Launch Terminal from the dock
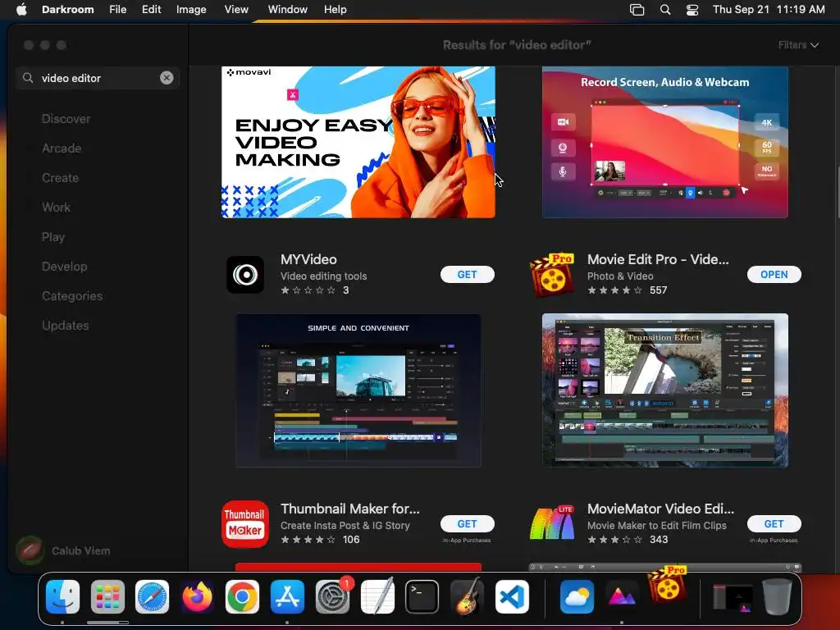Screen dimensions: 840x630 coord(422,597)
